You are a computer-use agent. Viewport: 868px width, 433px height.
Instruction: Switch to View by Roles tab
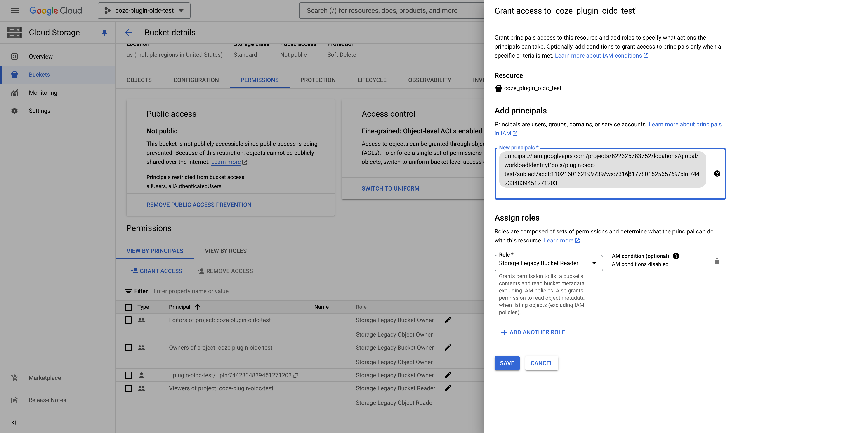point(226,251)
